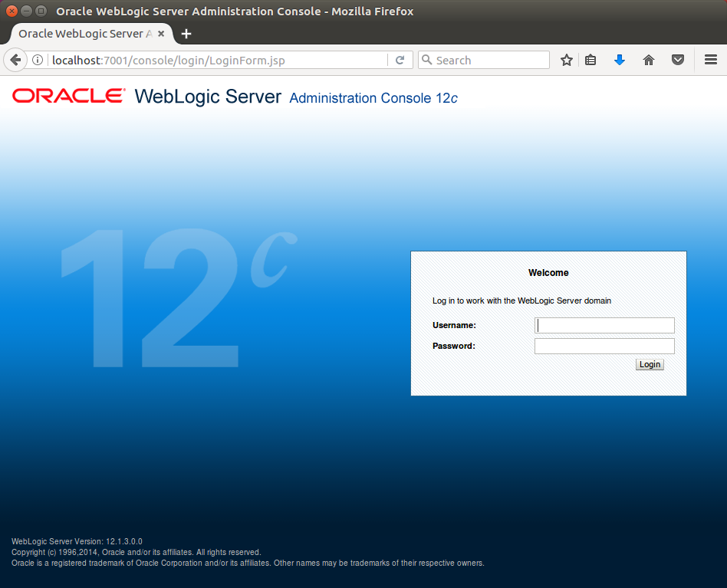Open the downloads arrow icon

(x=620, y=61)
